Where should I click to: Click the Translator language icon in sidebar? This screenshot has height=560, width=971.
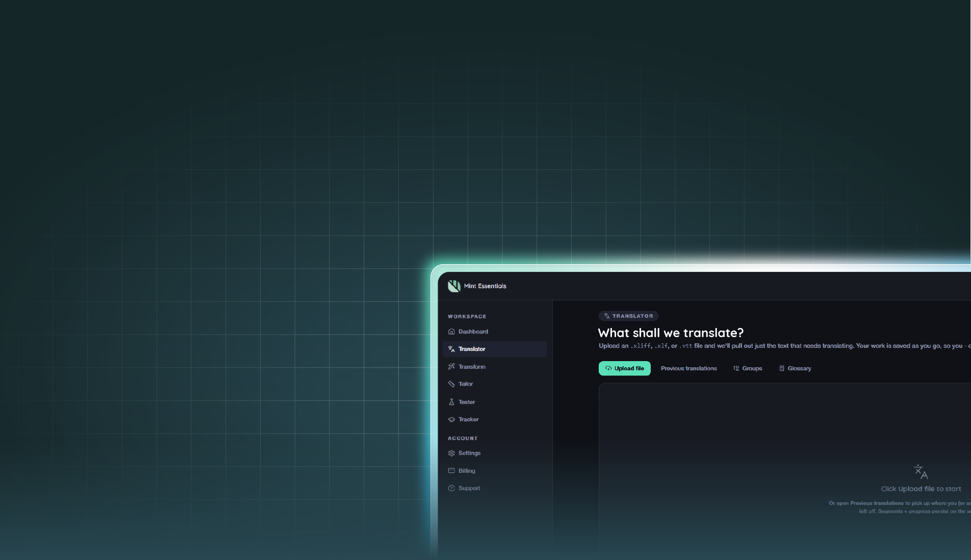click(x=451, y=349)
